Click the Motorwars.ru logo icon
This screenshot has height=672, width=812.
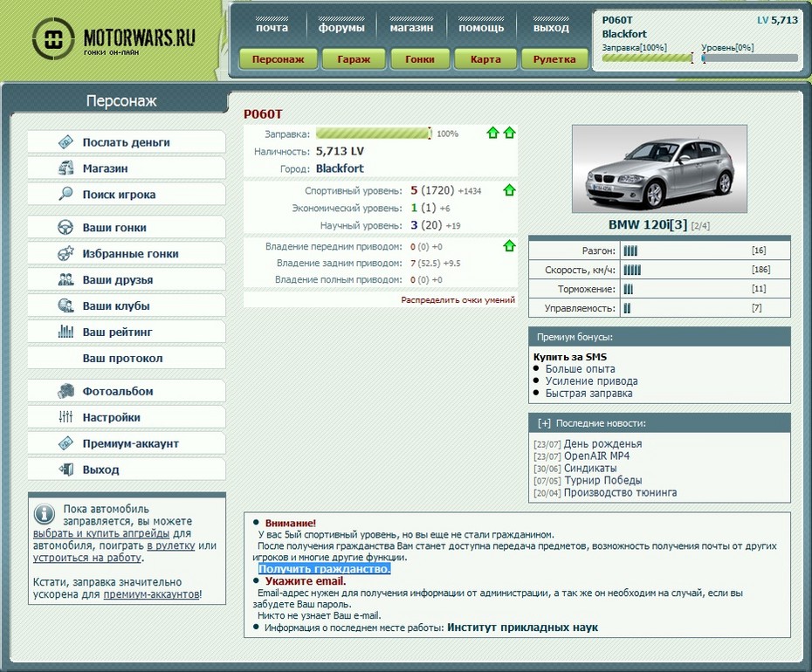tap(53, 38)
